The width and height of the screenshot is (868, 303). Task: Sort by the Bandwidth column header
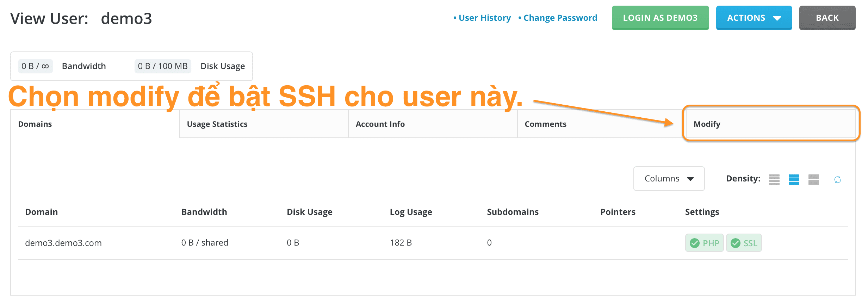tap(204, 212)
